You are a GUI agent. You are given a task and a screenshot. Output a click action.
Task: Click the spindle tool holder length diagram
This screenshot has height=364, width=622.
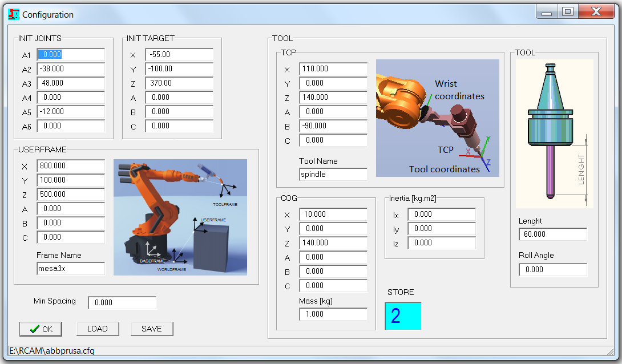(555, 134)
